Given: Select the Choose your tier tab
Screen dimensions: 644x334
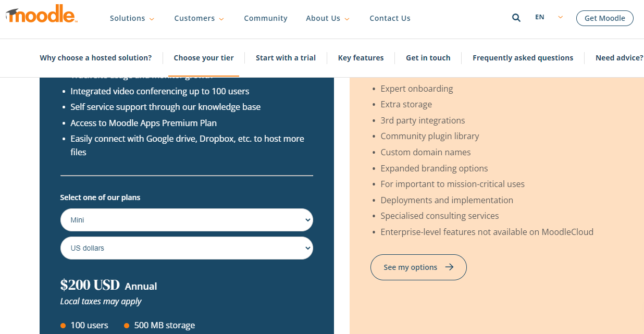Looking at the screenshot, I should 204,58.
